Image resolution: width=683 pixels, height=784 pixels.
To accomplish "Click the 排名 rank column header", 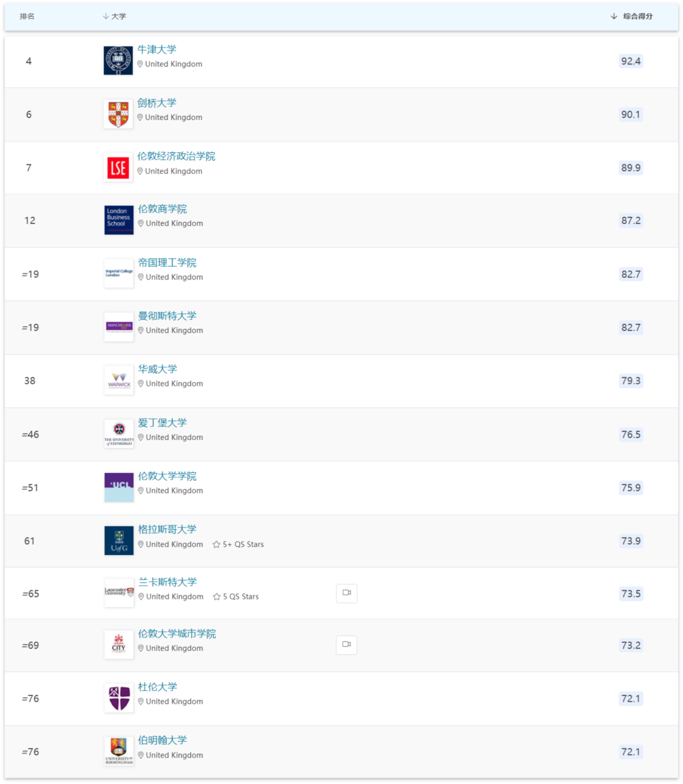I will [x=27, y=16].
